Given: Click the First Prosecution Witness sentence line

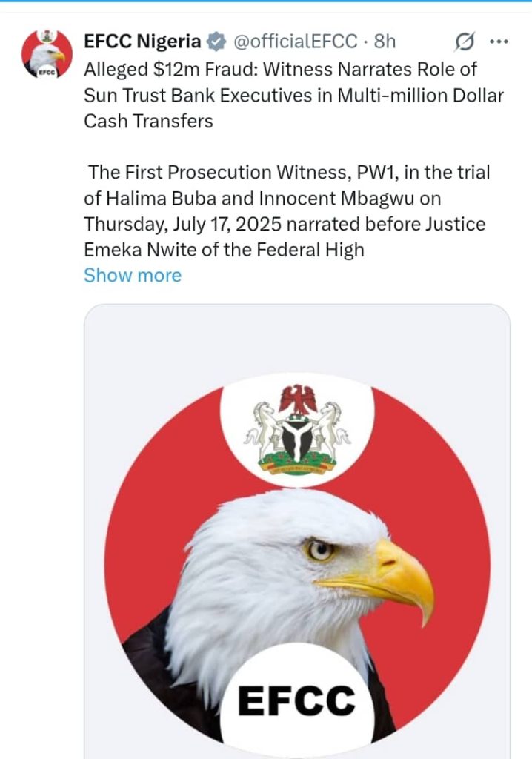Looking at the screenshot, I should (289, 173).
